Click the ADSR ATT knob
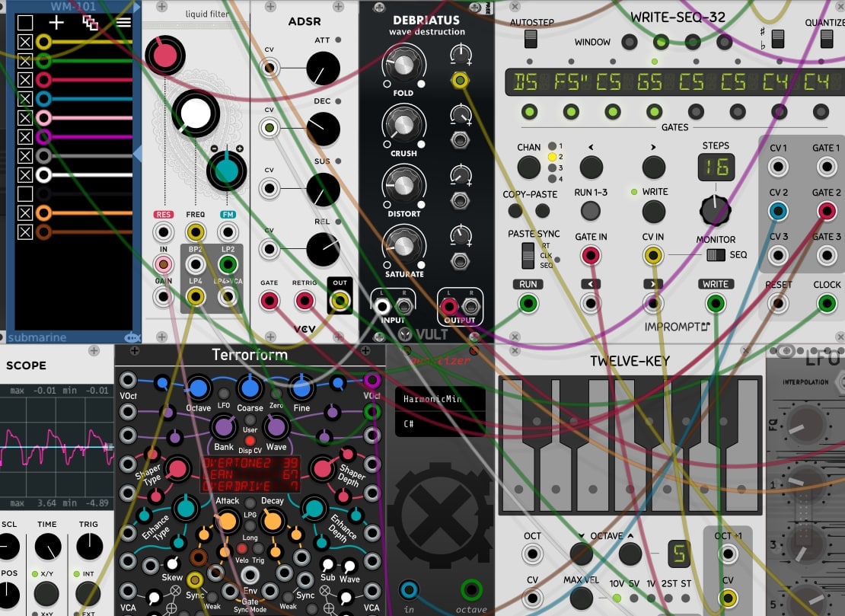 click(324, 69)
